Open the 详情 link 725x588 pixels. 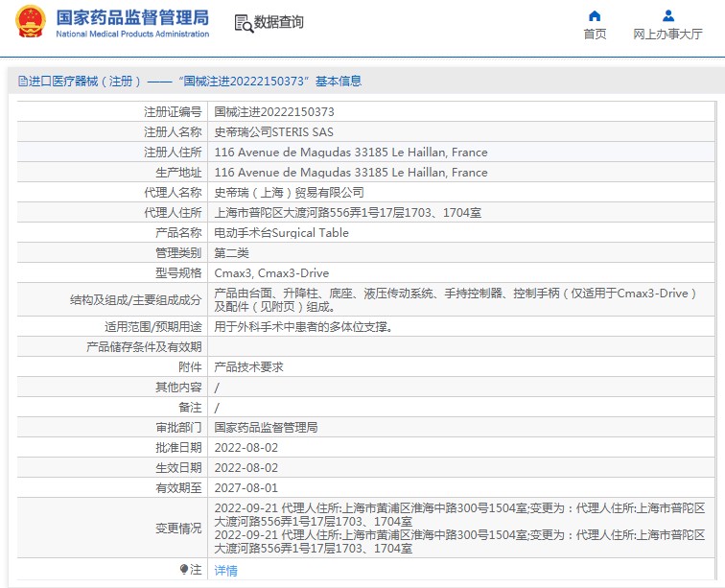click(225, 571)
